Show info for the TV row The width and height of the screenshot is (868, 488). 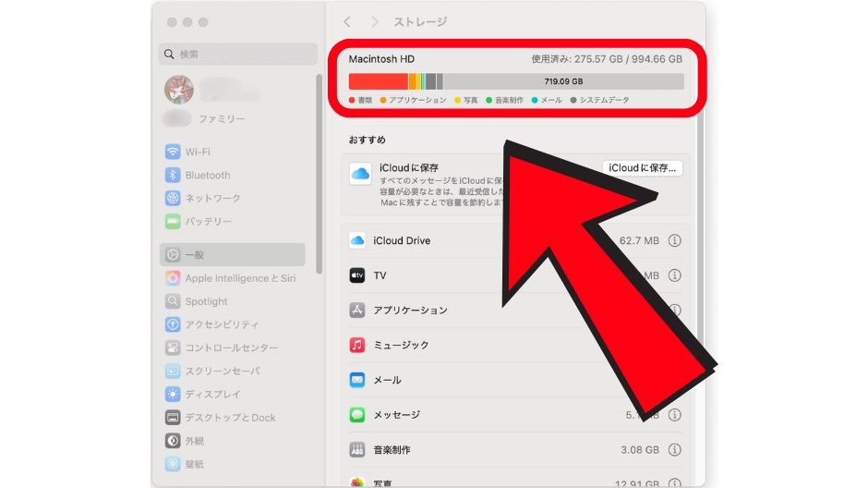(x=674, y=275)
